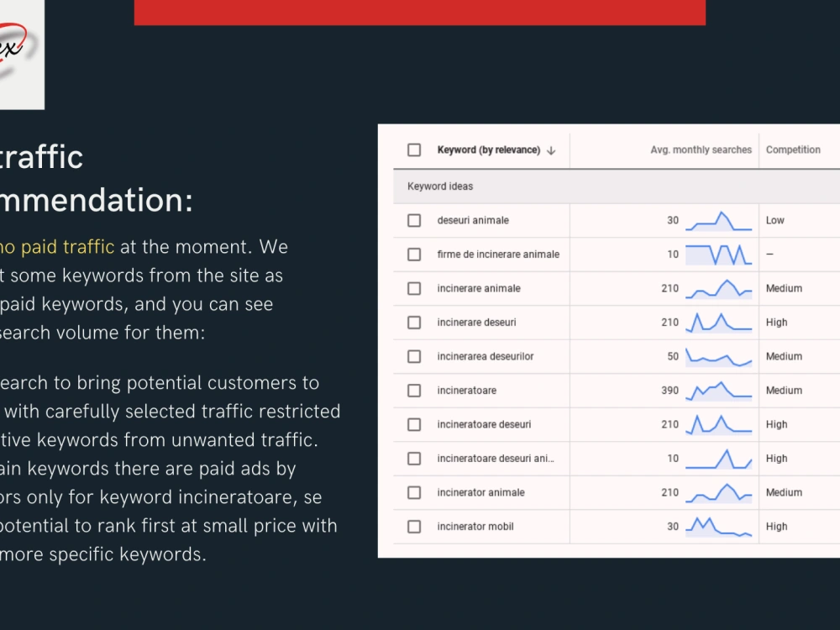Image resolution: width=840 pixels, height=630 pixels.
Task: Open the trend chart for deseuri animale
Action: (x=718, y=221)
